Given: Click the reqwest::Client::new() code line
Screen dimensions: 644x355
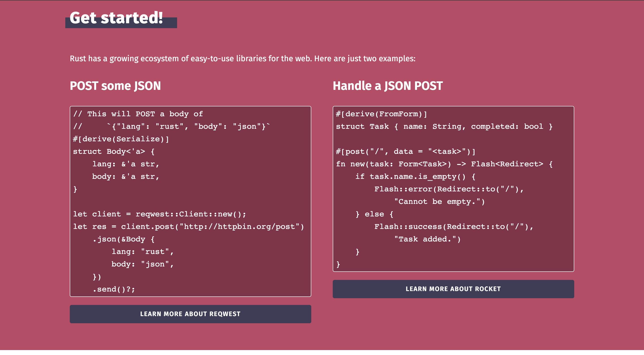Looking at the screenshot, I should [x=159, y=214].
